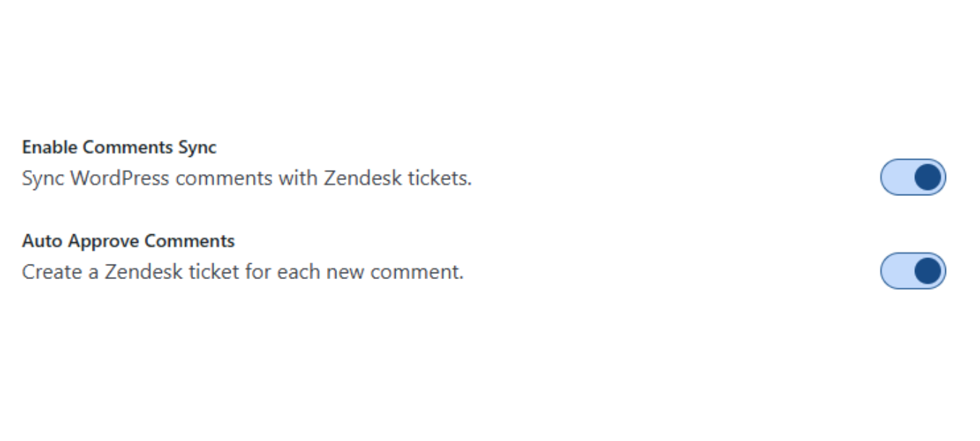Disable syncing WordPress comments with Zendesk
Screen dimensions: 980x441
tap(913, 177)
